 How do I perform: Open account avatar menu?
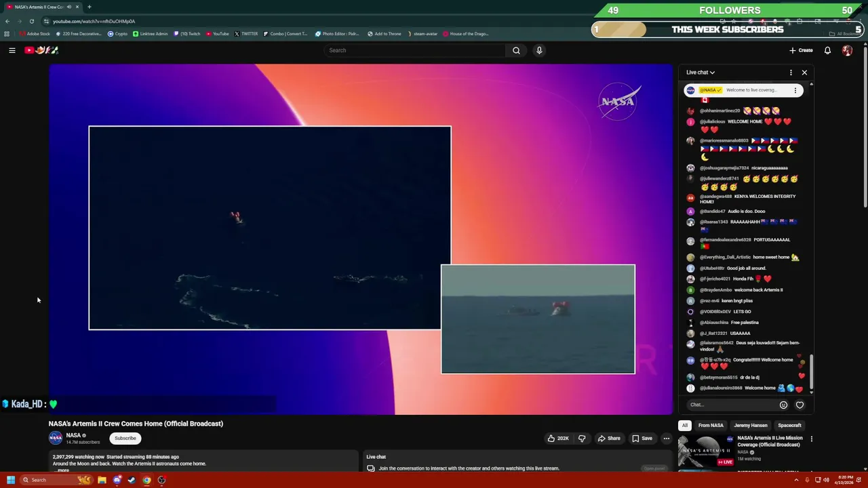pyautogui.click(x=847, y=50)
